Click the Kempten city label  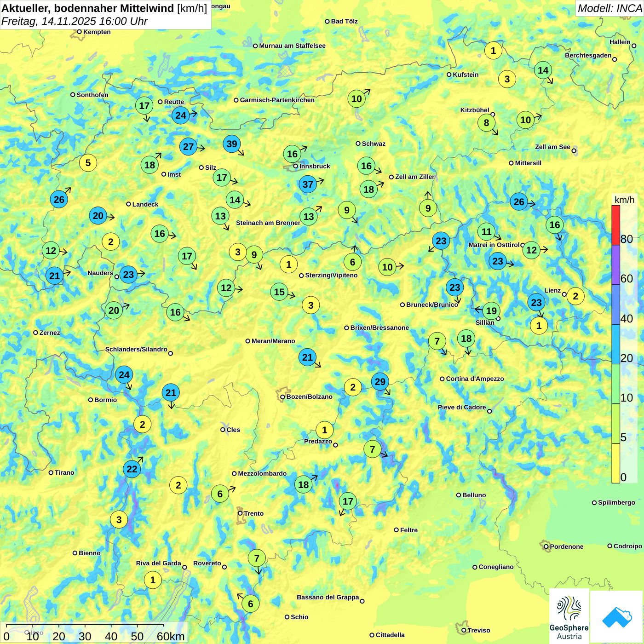pos(97,32)
